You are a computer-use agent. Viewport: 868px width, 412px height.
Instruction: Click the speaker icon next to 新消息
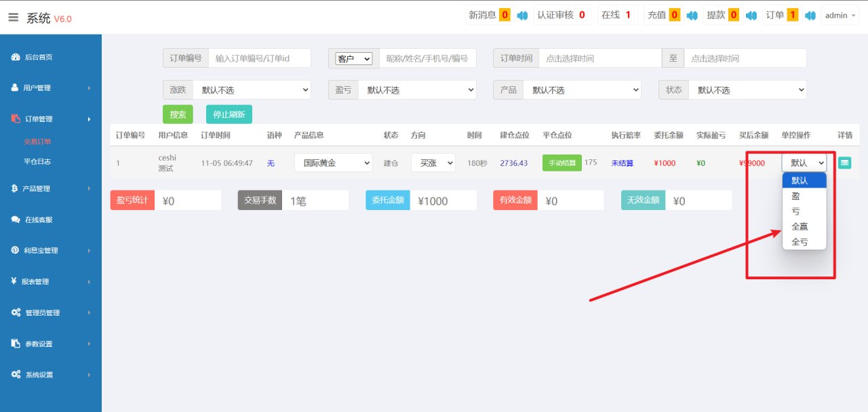coord(522,16)
